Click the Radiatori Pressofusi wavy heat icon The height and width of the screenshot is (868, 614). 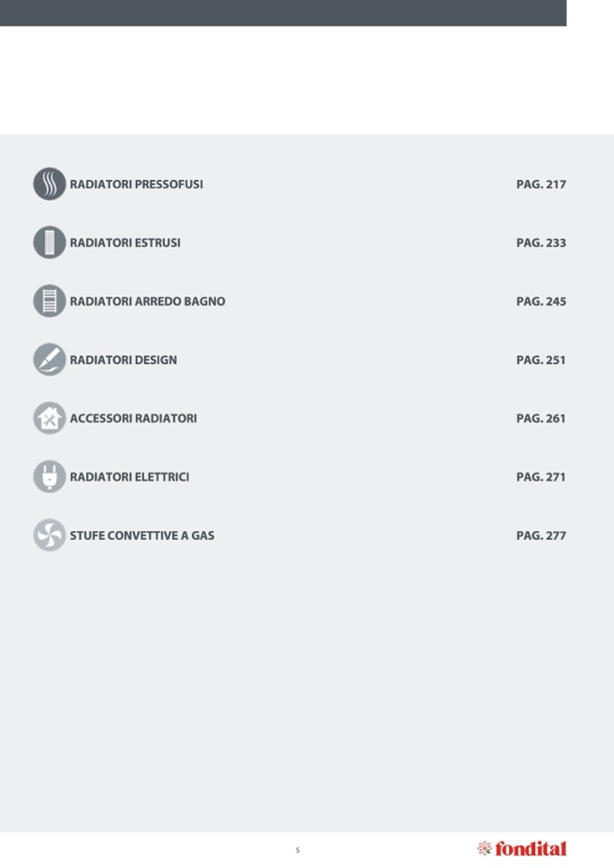[50, 184]
